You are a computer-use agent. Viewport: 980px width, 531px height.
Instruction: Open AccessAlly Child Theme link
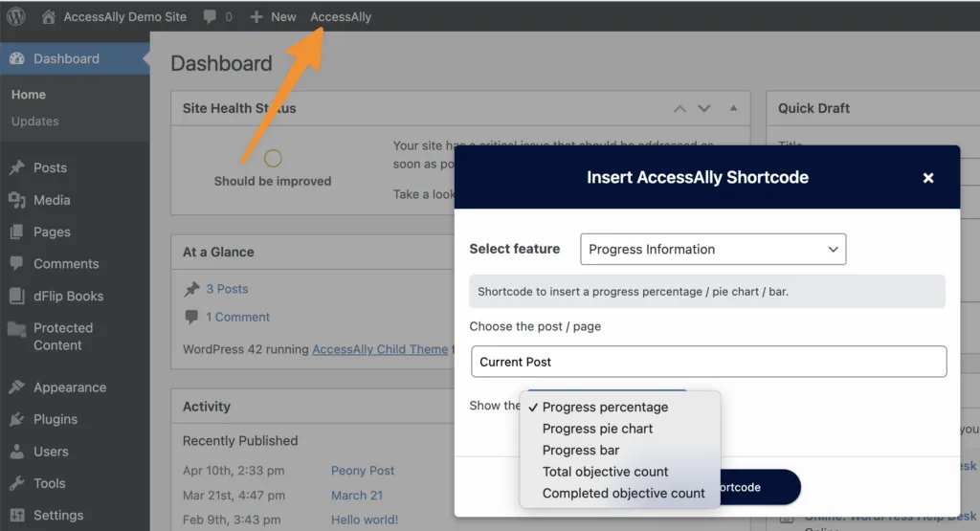point(380,349)
